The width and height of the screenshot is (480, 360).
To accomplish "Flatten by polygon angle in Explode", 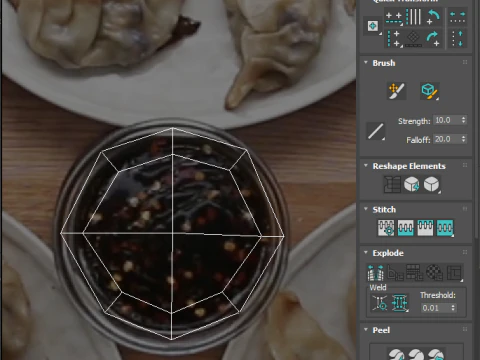I will [395, 273].
